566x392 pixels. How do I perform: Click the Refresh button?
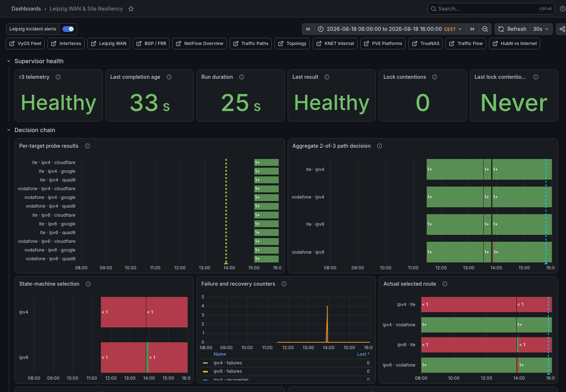coord(512,29)
